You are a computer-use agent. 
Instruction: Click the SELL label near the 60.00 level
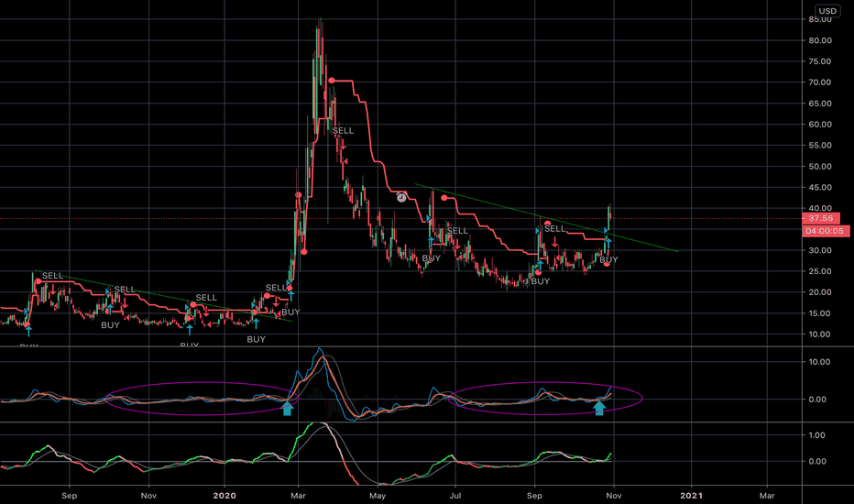coord(343,131)
